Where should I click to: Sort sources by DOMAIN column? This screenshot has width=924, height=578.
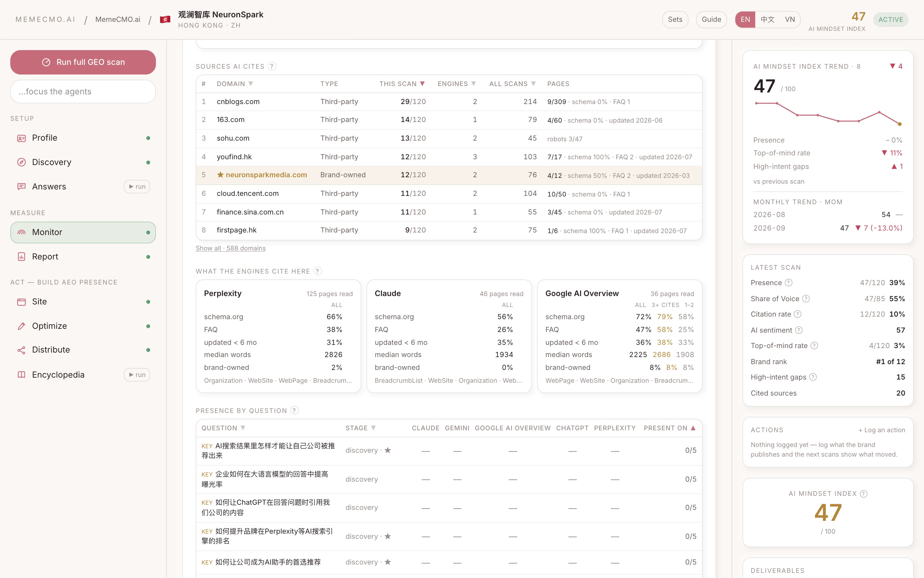pos(235,84)
